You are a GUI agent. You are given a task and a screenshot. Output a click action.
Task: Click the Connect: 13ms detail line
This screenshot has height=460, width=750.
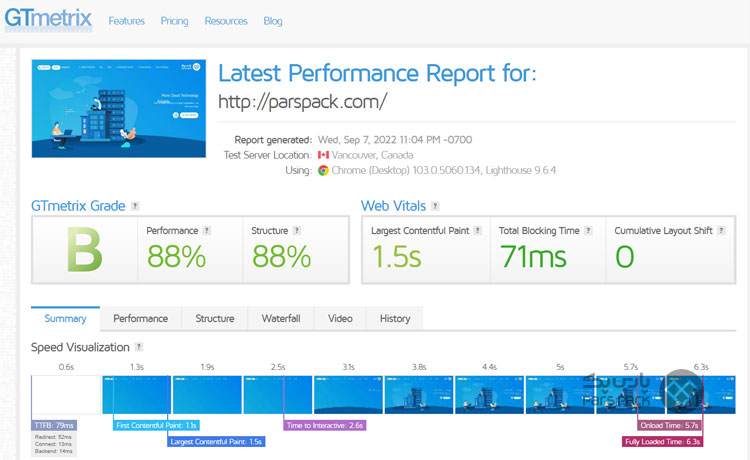53,444
